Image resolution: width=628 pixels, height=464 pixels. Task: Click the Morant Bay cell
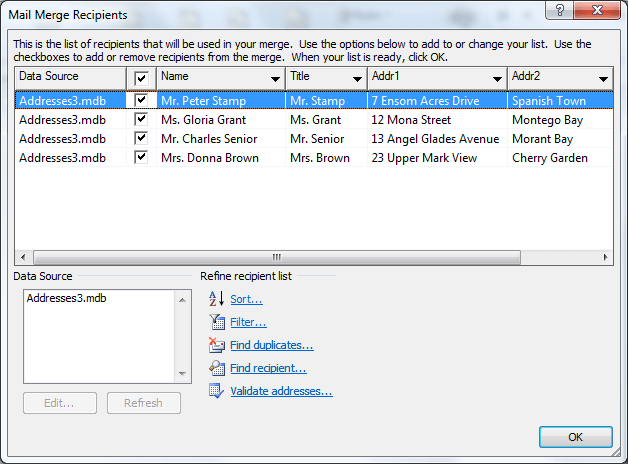pyautogui.click(x=560, y=139)
